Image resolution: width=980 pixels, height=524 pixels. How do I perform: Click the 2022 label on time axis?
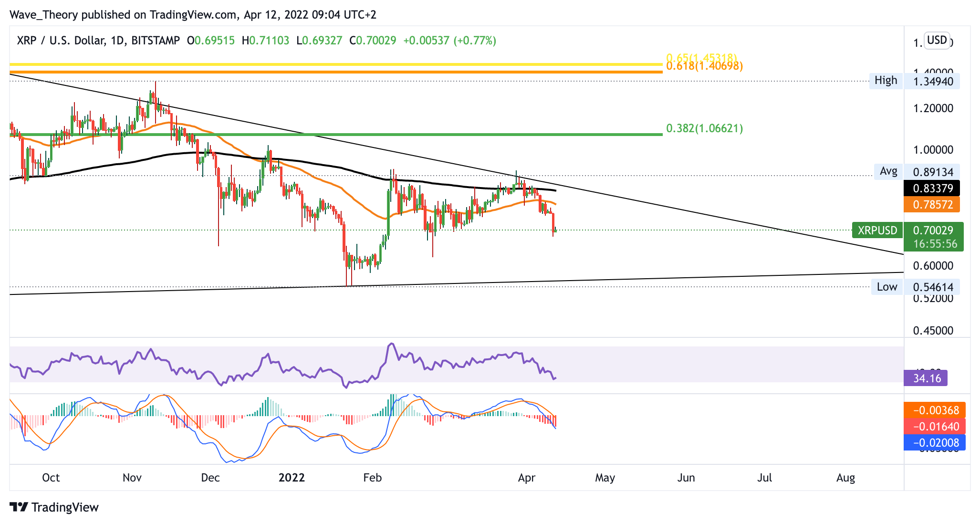pos(292,478)
